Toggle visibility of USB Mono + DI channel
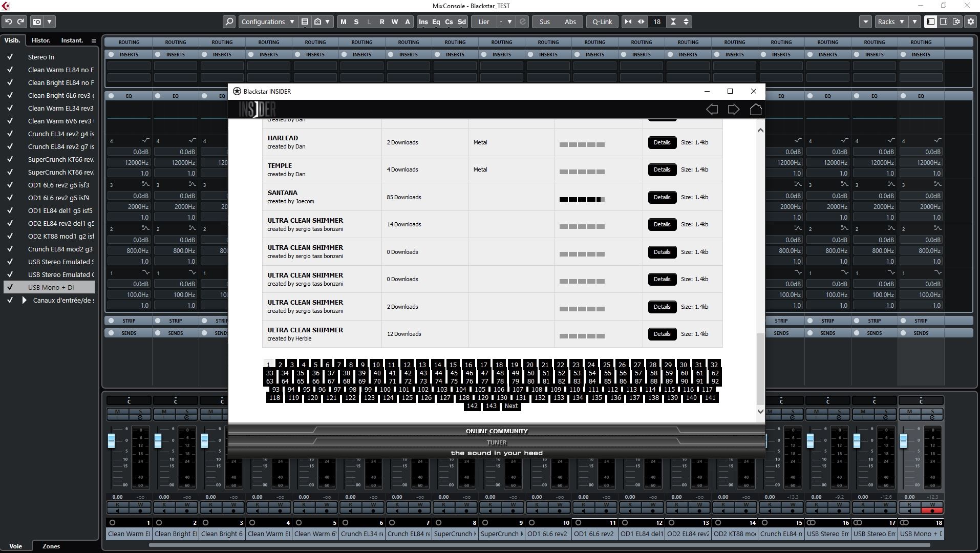Viewport: 980px width, 553px height. coord(10,287)
